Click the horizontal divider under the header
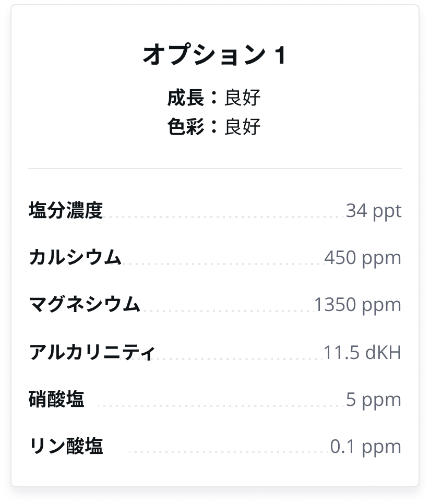The image size is (430, 504). pos(215,169)
